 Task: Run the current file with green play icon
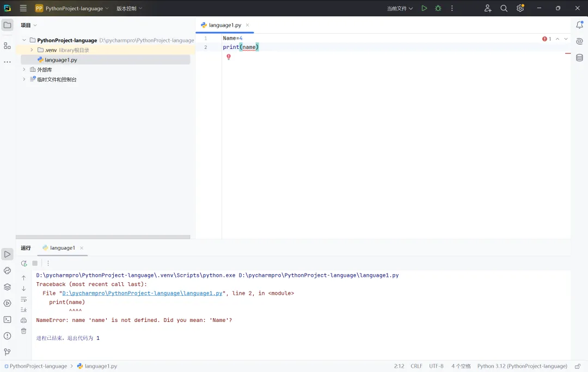(x=424, y=8)
